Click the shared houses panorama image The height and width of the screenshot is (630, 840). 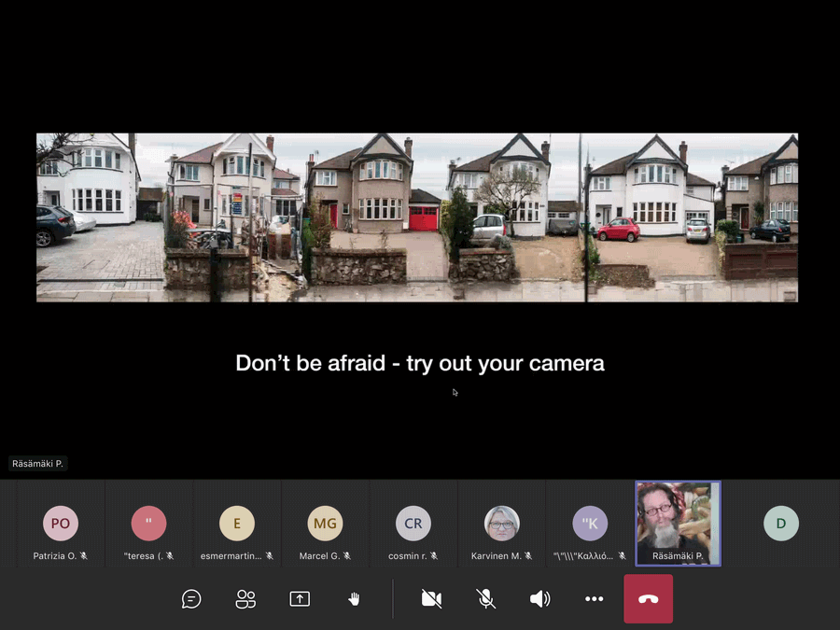coord(417,217)
